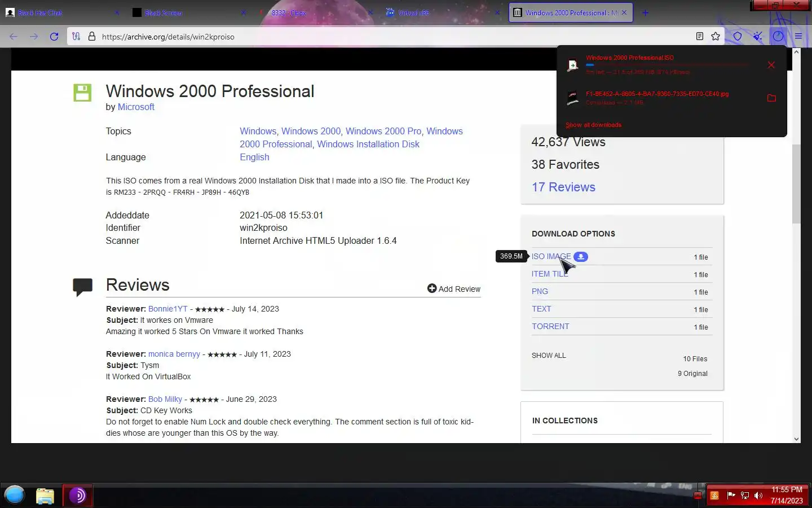
Task: Click the win2kproiso identifier value
Action: coord(263,227)
